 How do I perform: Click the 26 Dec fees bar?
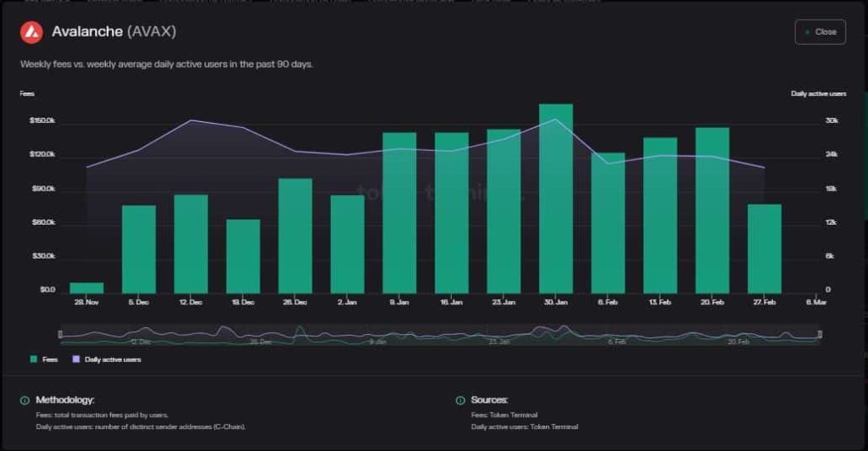(x=295, y=237)
